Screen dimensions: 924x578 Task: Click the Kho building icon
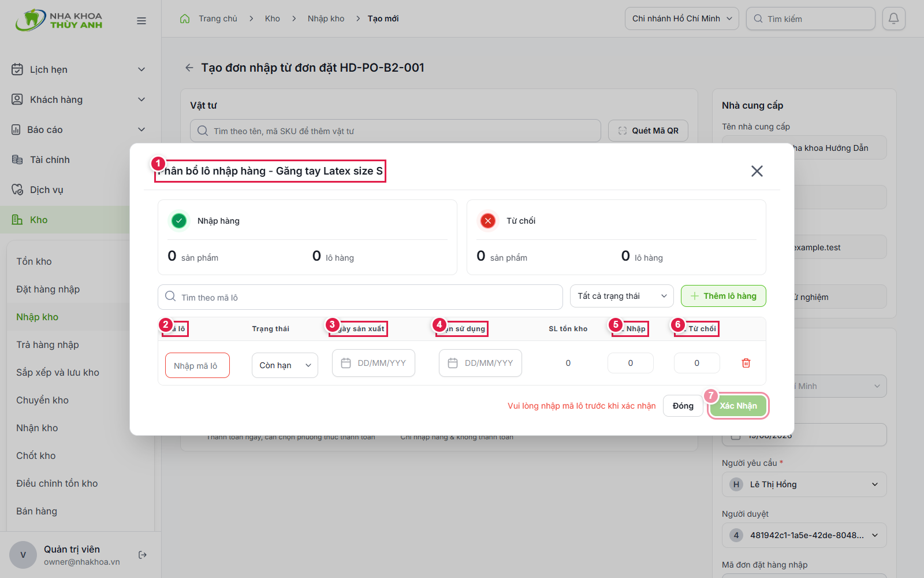coord(17,220)
